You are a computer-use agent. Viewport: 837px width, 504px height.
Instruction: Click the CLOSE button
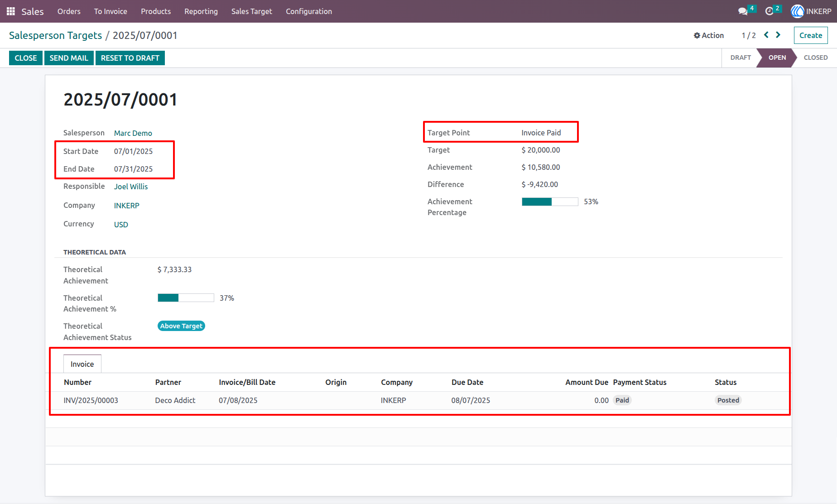pyautogui.click(x=26, y=58)
